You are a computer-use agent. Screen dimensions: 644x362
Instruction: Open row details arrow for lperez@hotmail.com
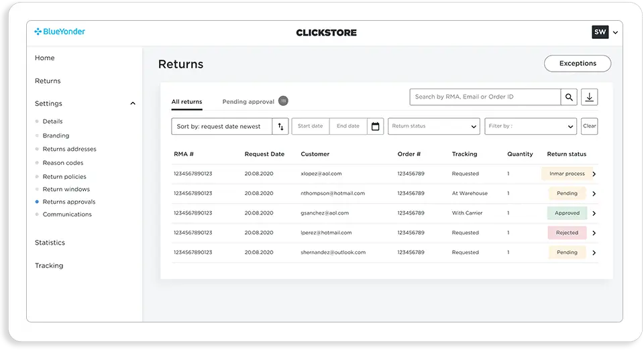click(x=594, y=233)
